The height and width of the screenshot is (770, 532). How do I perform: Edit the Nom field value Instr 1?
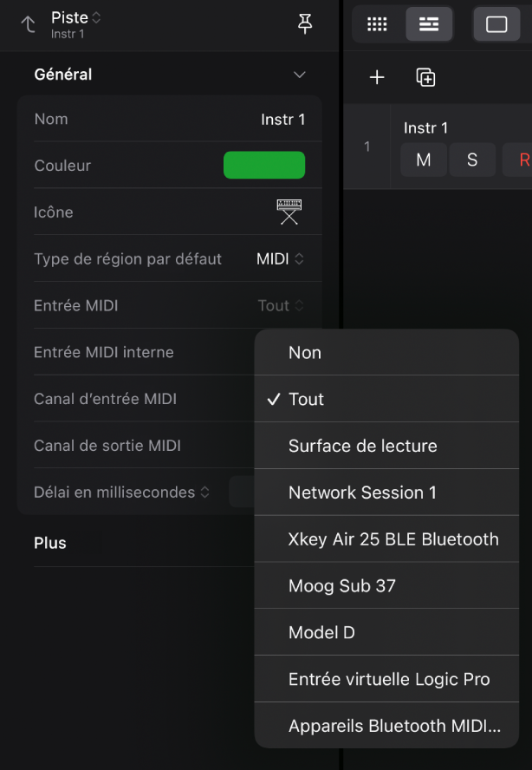(282, 120)
